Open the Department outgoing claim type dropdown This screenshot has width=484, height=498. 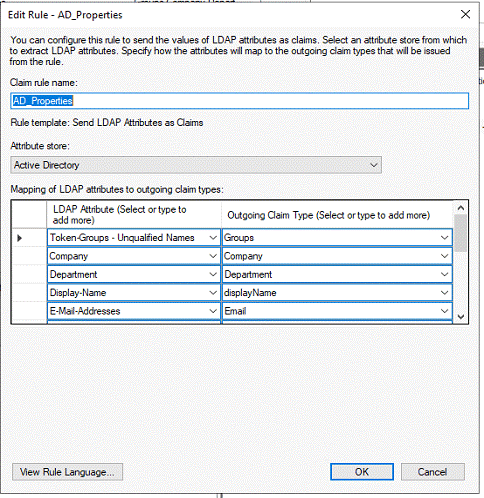[444, 274]
